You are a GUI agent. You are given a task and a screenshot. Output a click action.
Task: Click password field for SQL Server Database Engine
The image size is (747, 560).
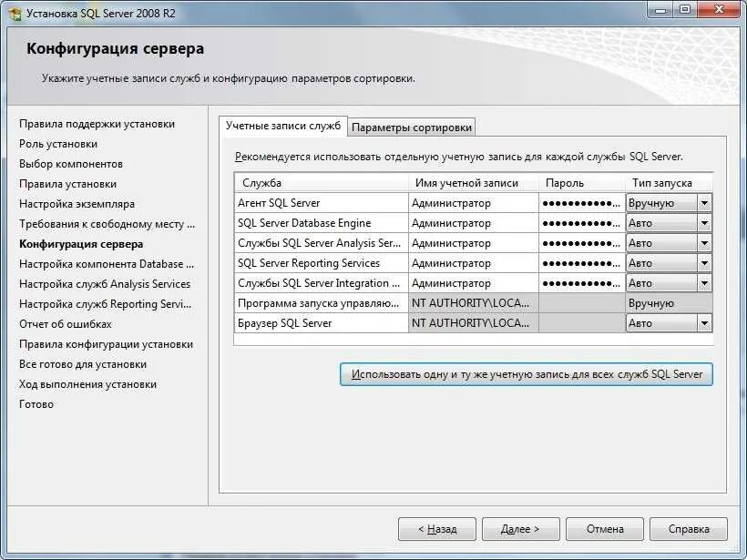(x=582, y=223)
